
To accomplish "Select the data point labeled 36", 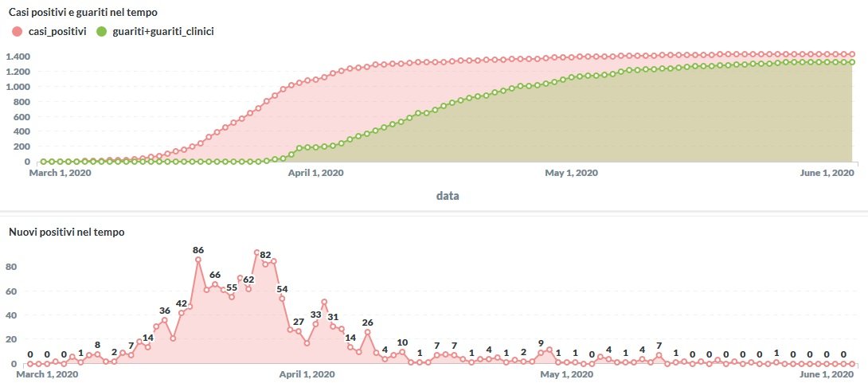I will (165, 311).
